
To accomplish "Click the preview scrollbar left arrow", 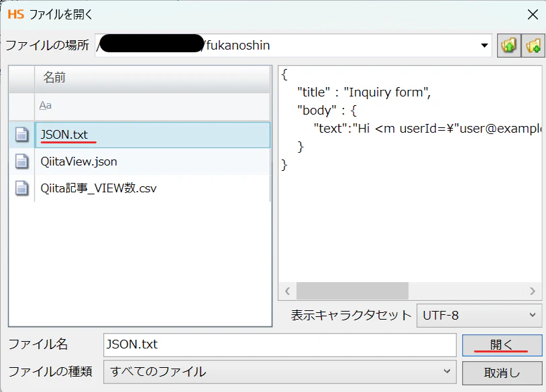I will click(287, 291).
